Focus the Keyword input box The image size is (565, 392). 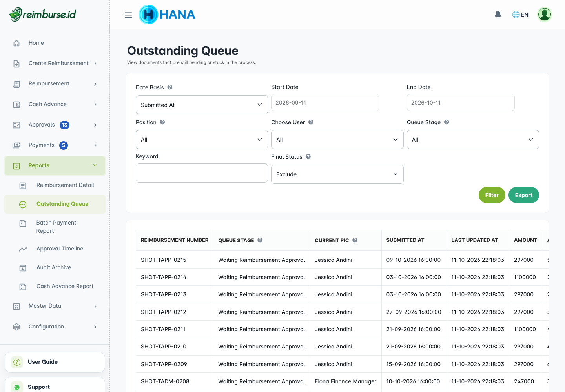pyautogui.click(x=202, y=173)
